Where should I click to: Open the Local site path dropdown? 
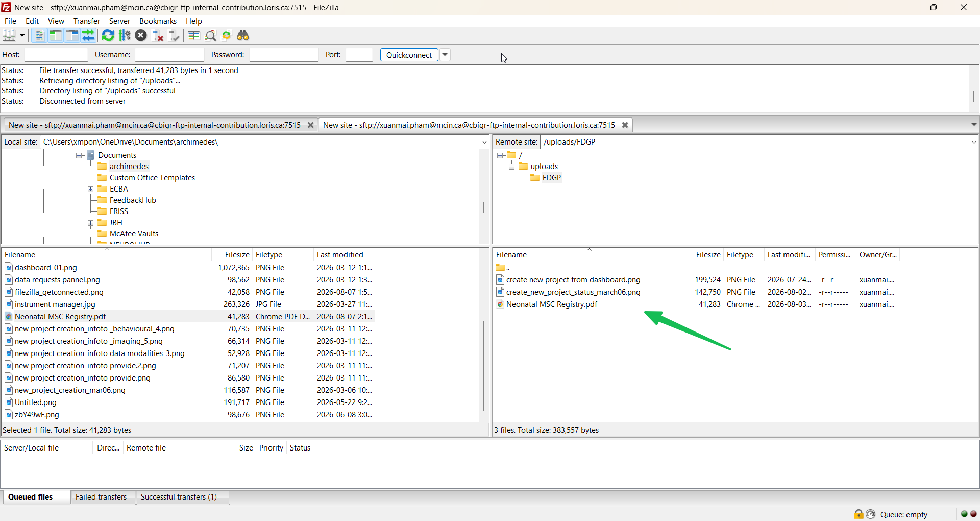click(484, 142)
